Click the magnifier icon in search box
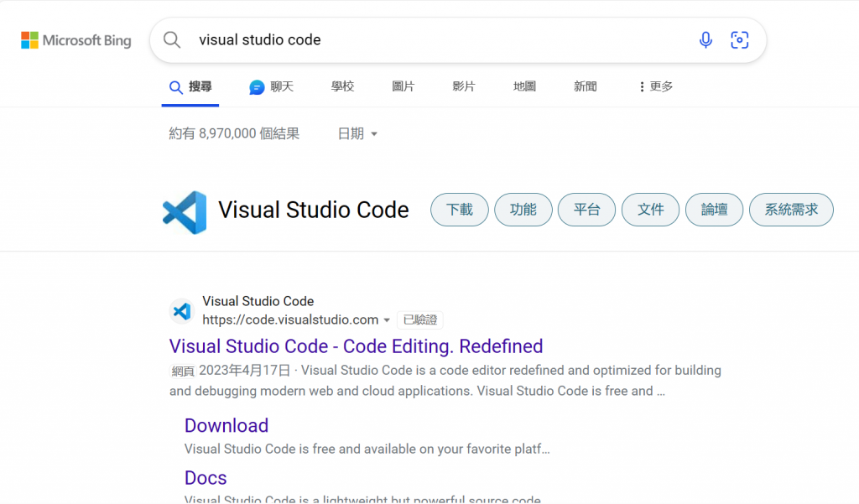This screenshot has width=859, height=504. click(x=172, y=40)
